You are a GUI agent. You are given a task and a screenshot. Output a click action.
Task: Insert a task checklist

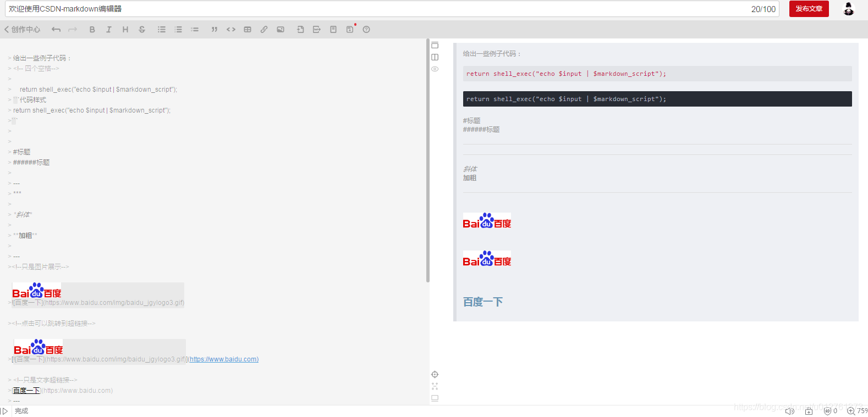[195, 30]
